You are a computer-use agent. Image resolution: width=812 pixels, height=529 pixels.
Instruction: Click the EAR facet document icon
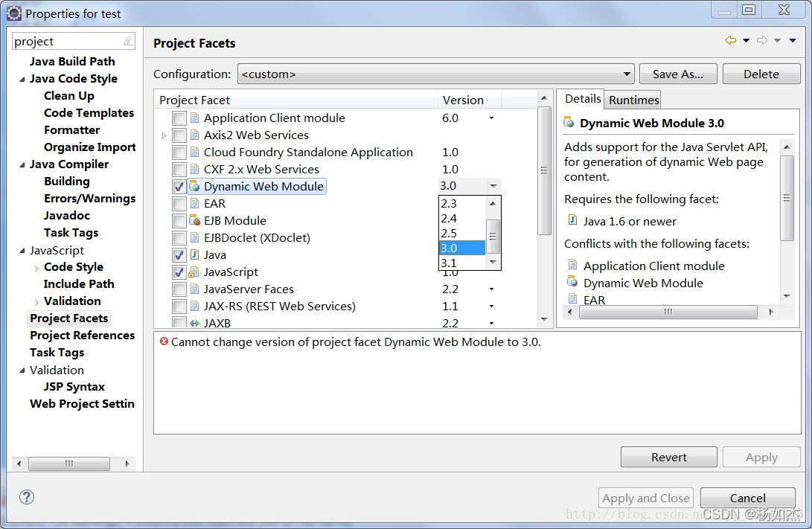point(194,203)
